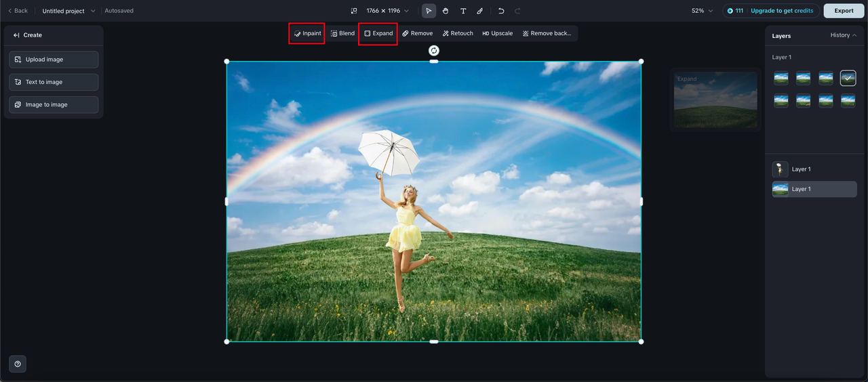Collapse the Create panel
This screenshot has width=868, height=382.
tap(16, 35)
